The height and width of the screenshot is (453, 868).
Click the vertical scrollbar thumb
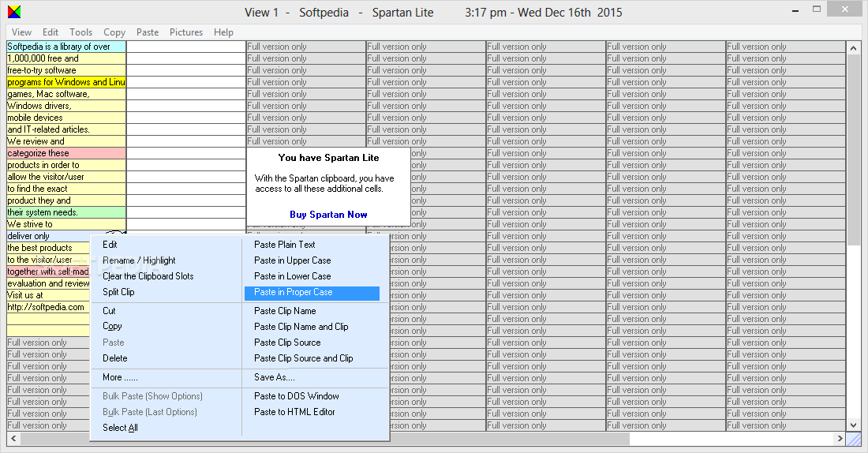(x=853, y=151)
